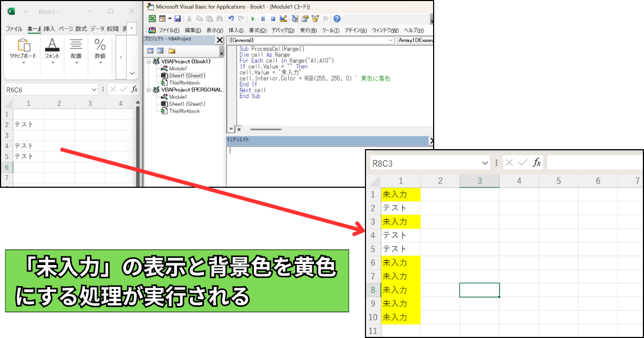
Task: Click Procedure View button at bottom of code window
Action: pyautogui.click(x=231, y=129)
